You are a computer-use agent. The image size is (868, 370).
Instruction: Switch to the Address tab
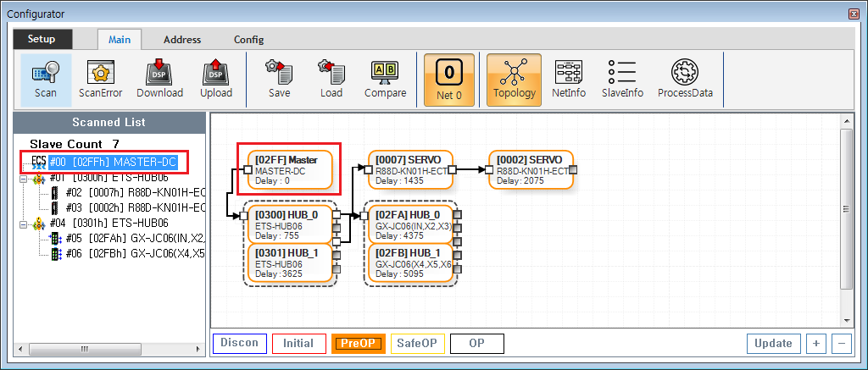click(x=182, y=39)
